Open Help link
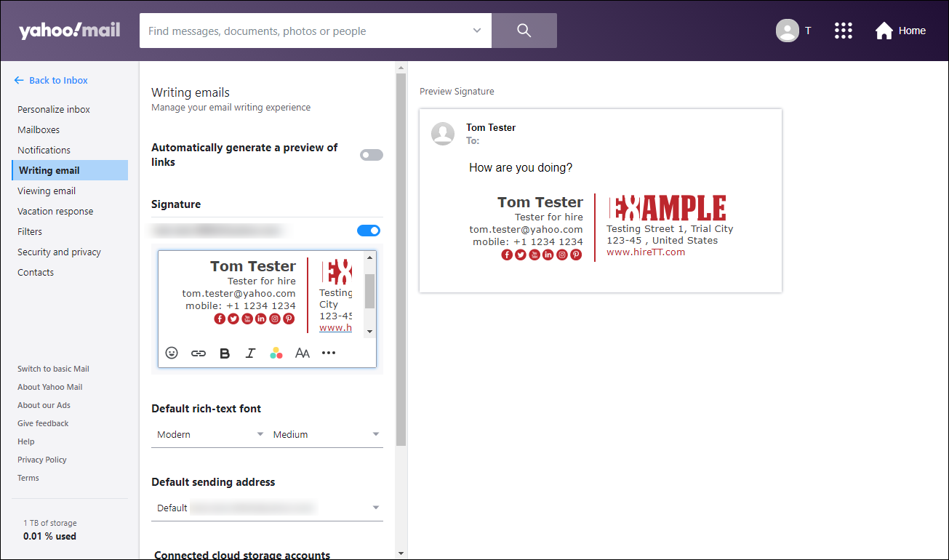The height and width of the screenshot is (560, 949). 25,441
